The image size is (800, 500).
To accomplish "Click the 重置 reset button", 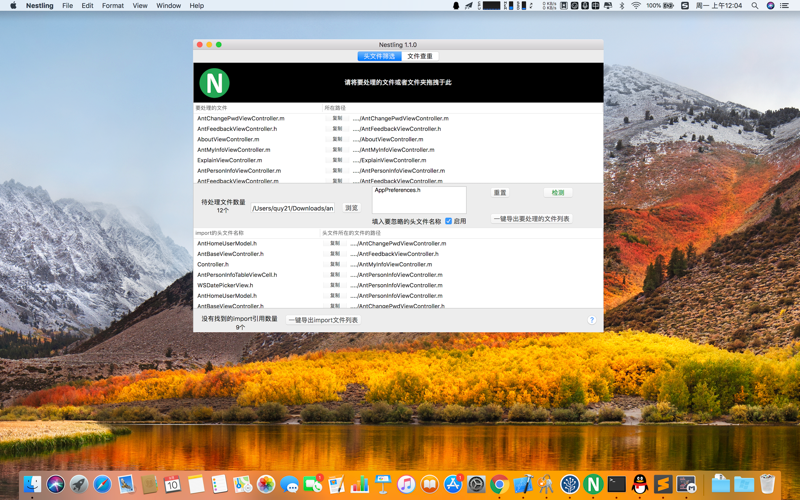I will pos(500,192).
